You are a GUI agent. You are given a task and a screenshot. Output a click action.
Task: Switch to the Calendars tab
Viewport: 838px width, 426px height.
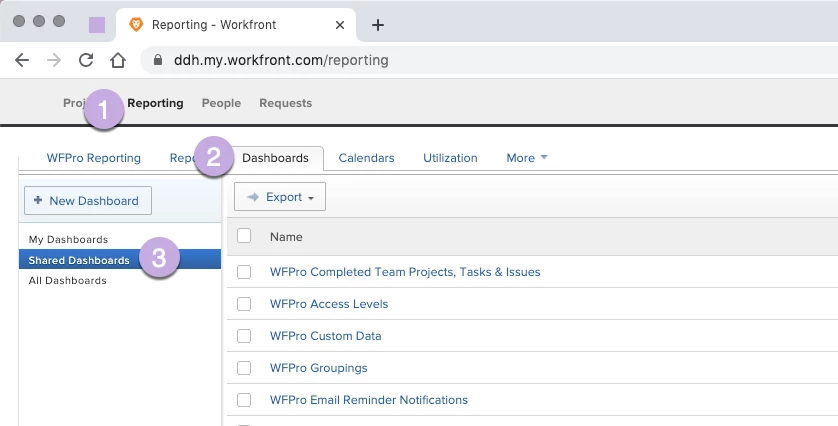(366, 158)
